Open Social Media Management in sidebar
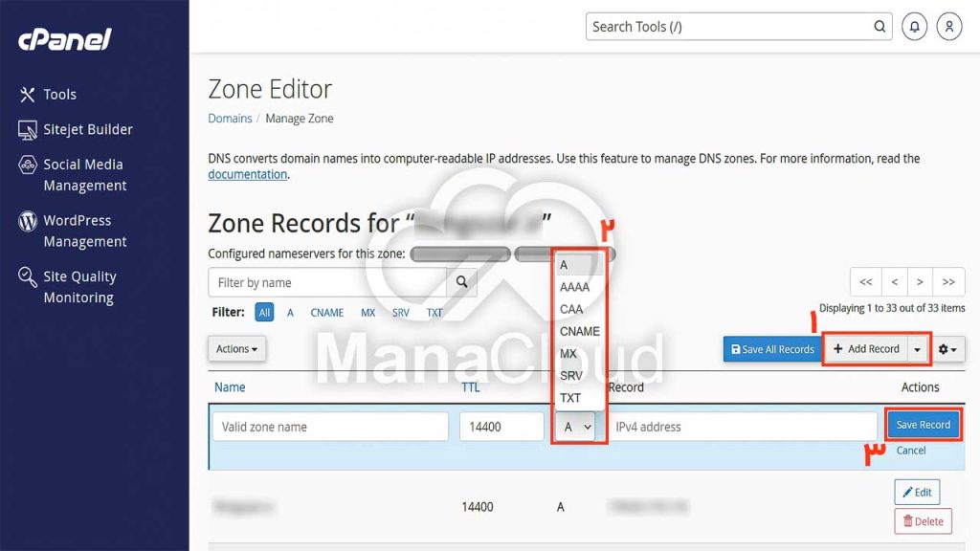The width and height of the screenshot is (980, 551). pos(84,174)
